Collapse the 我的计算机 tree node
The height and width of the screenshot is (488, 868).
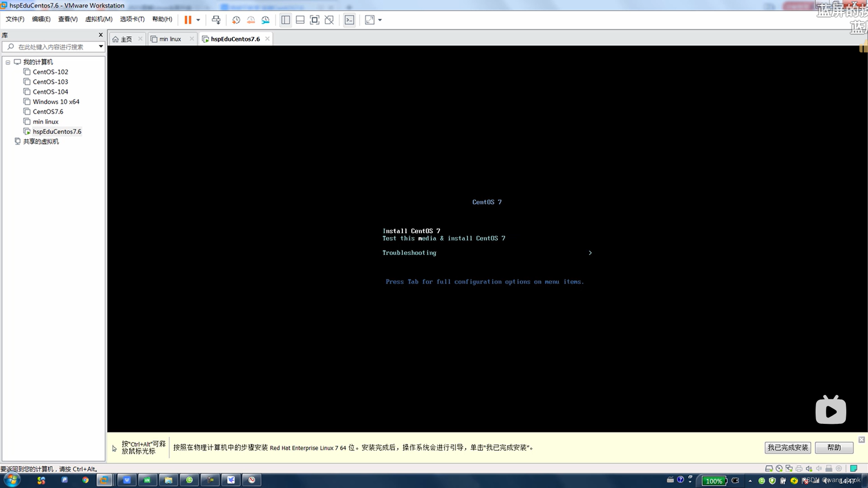point(8,62)
